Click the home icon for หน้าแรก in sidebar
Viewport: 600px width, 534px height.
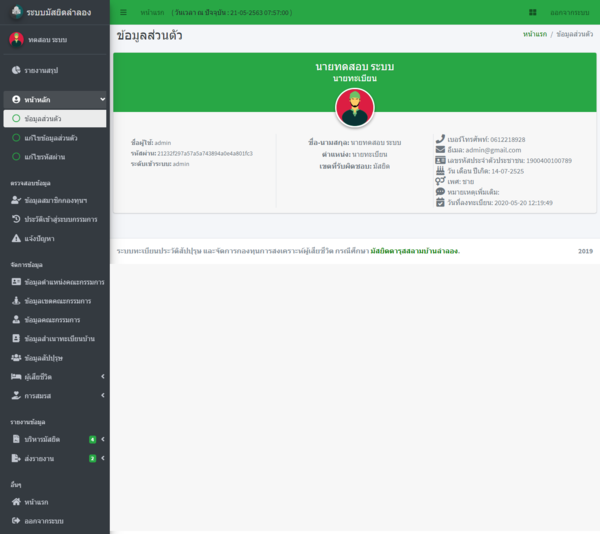(16, 501)
